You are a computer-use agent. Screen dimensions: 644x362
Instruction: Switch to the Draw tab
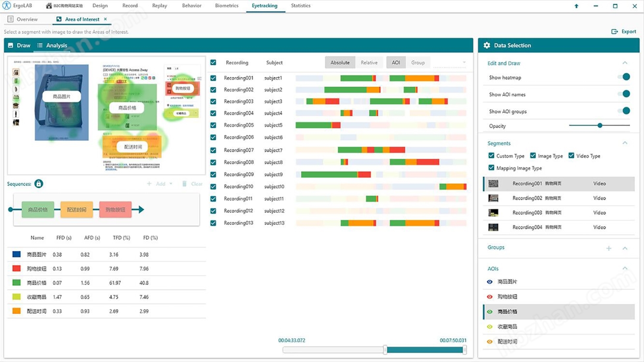(x=19, y=45)
